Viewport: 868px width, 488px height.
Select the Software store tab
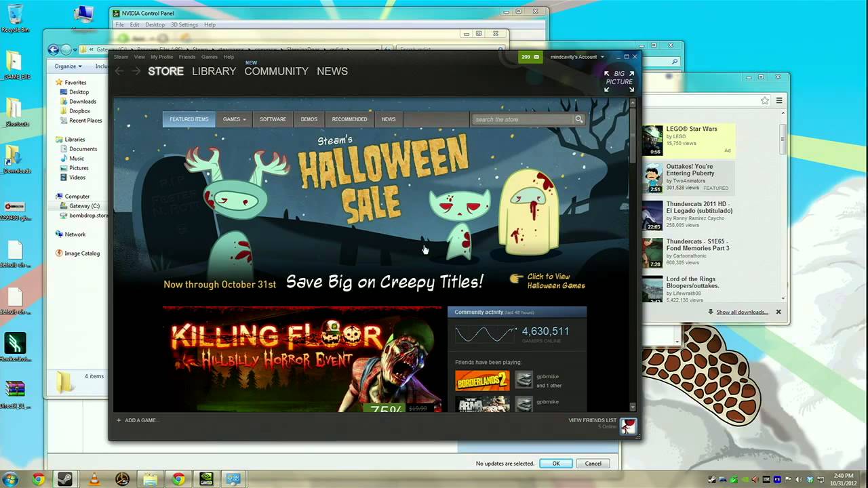(273, 119)
